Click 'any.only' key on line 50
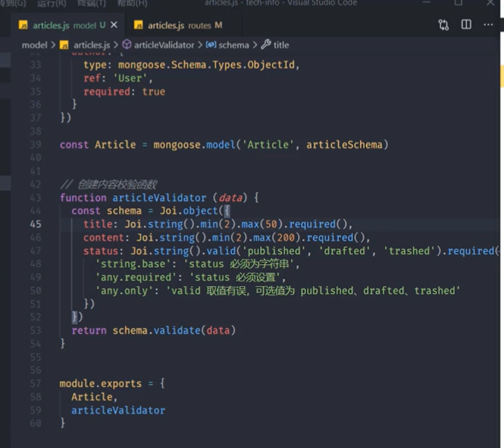504x448 pixels. [x=124, y=290]
